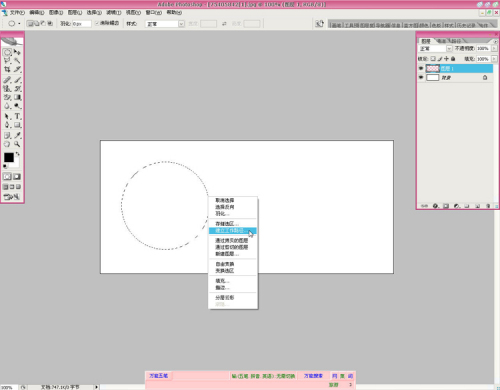
Task: Toggle anti-aliased checkbox in options bar
Action: point(97,23)
